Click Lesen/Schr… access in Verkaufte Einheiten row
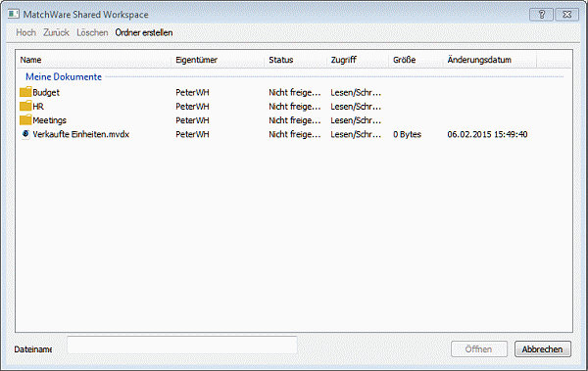The width and height of the screenshot is (588, 371). [356, 134]
